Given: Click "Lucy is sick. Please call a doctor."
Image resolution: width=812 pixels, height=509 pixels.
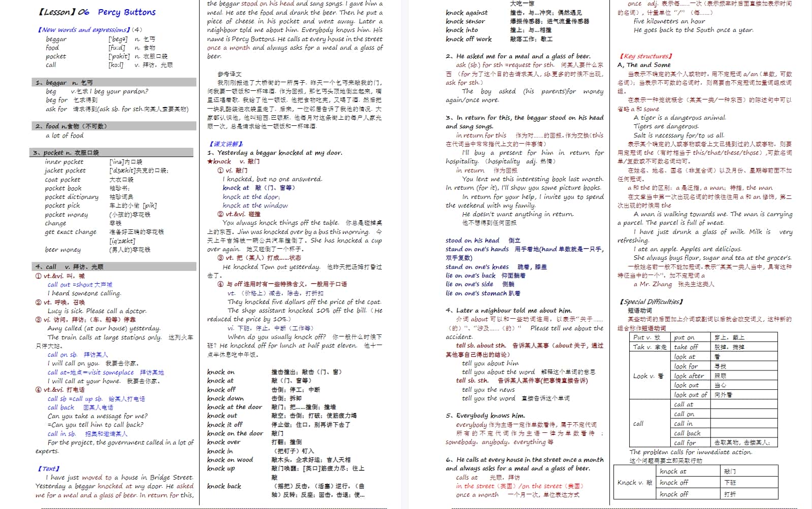Looking at the screenshot, I should pyautogui.click(x=97, y=311).
